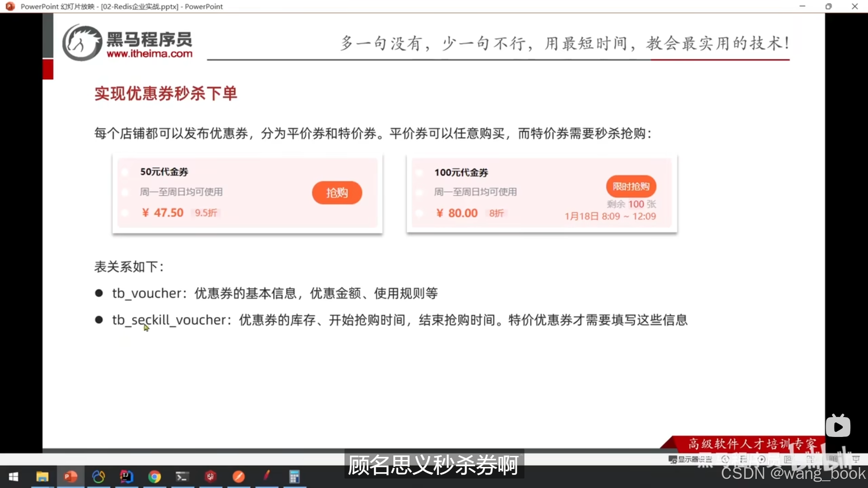Viewport: 868px width, 488px height.
Task: Click the previous-slide arrow in slideshow controls
Action: [x=726, y=460]
